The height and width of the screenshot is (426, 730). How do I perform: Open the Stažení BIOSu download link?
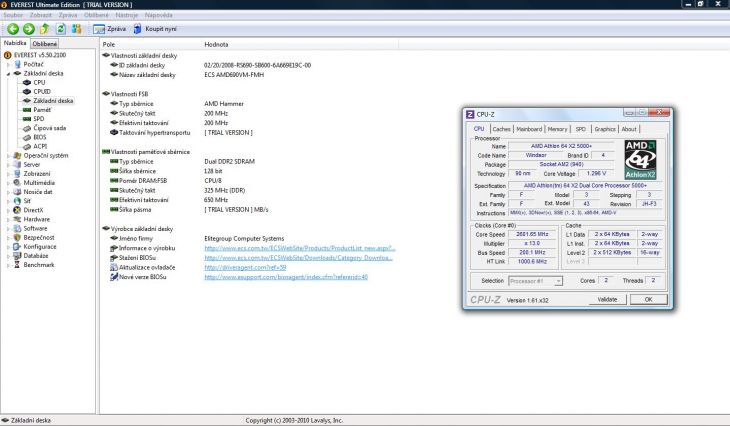(298, 258)
